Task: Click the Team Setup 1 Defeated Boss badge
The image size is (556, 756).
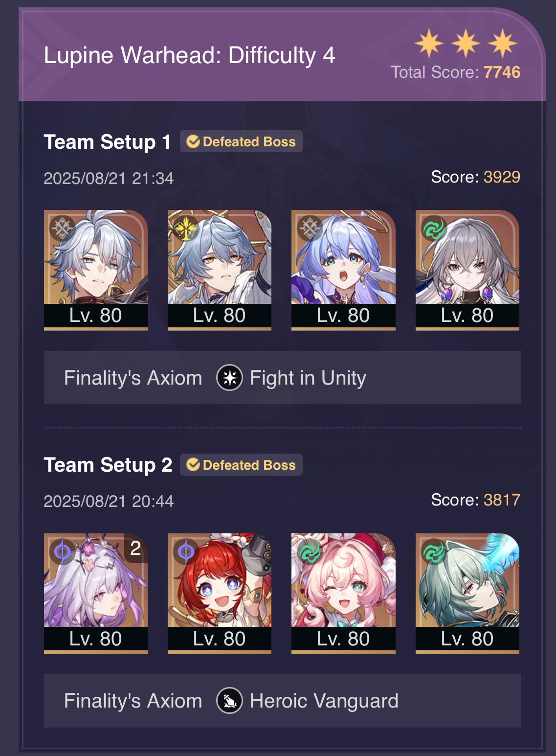Action: (x=241, y=141)
